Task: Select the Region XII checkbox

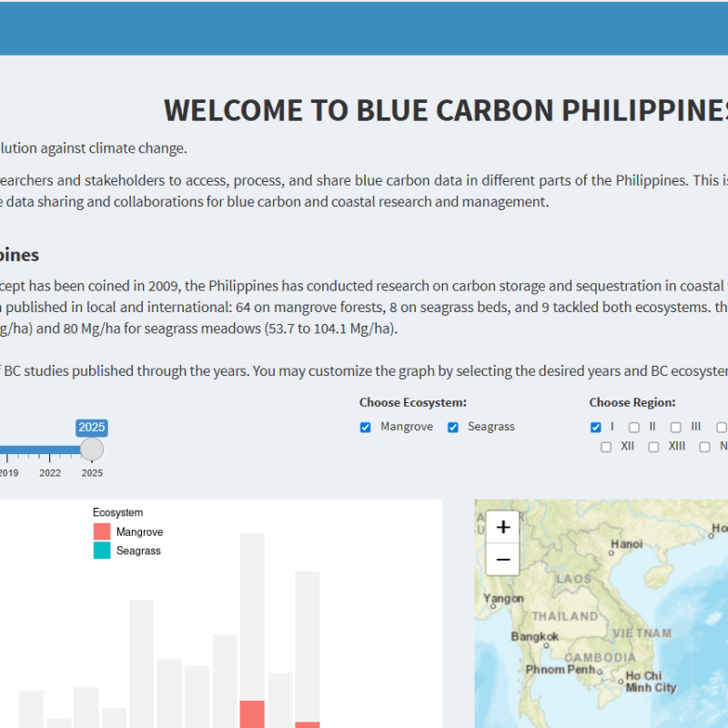Action: (x=605, y=446)
